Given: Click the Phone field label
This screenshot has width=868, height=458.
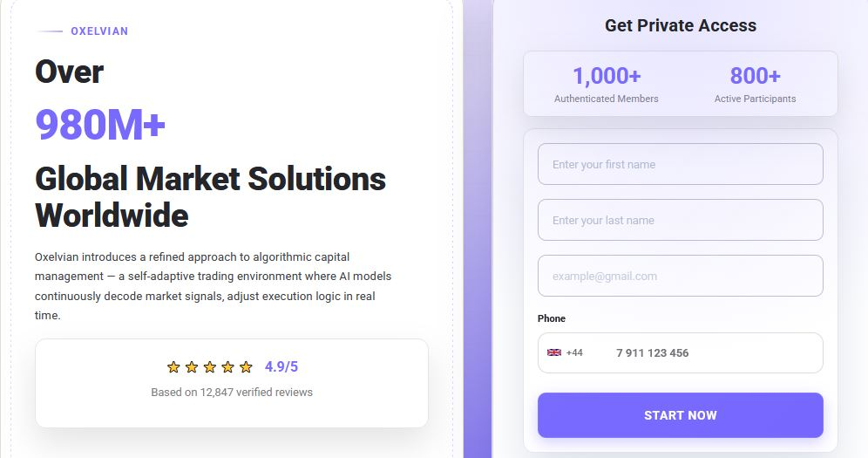Looking at the screenshot, I should pos(552,318).
